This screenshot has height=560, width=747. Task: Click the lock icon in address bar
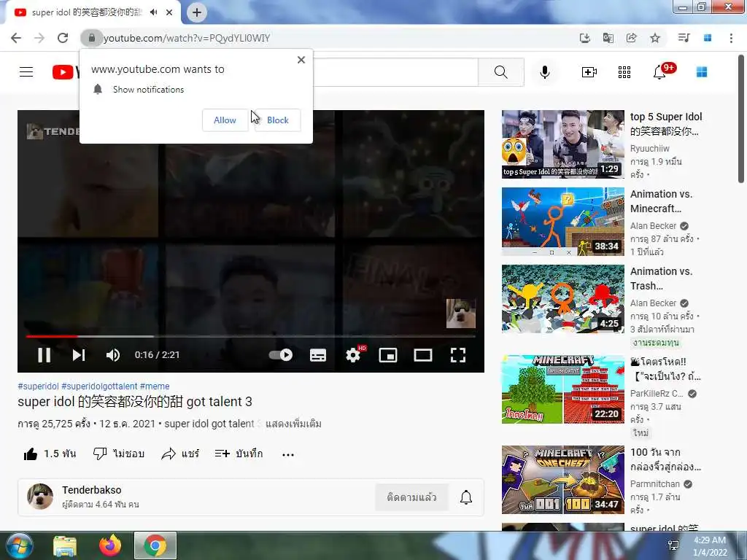coord(91,38)
